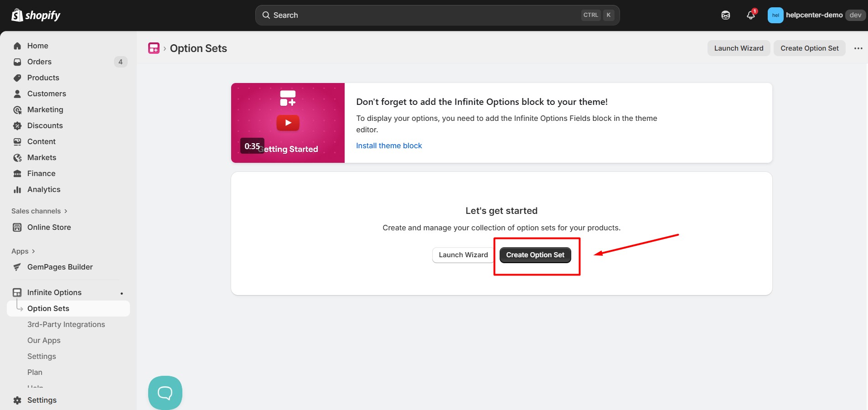868x410 pixels.
Task: Click Launch Wizard in Let's get started card
Action: [463, 254]
